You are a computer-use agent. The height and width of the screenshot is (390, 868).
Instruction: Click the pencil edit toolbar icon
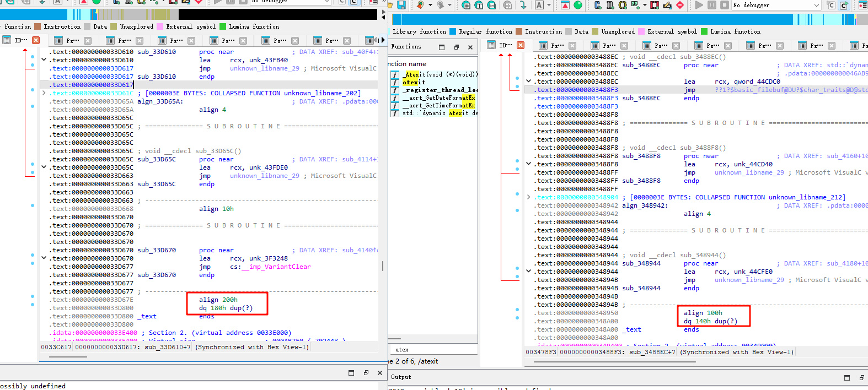coord(667,5)
